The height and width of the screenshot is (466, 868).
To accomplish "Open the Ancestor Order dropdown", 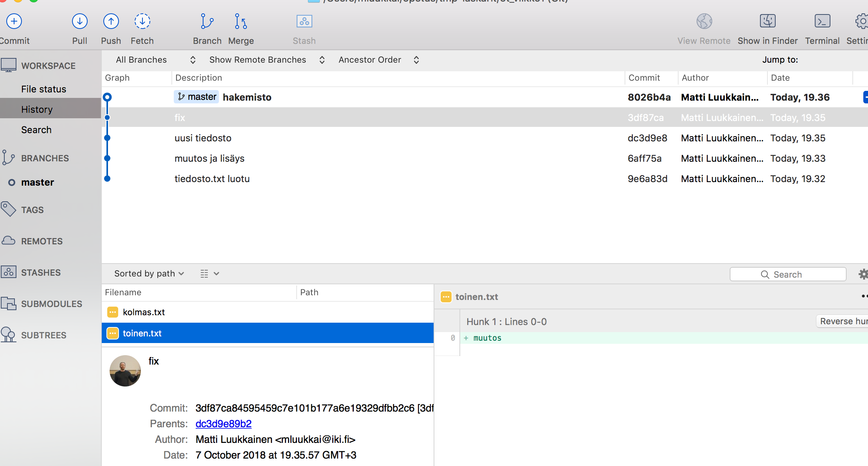I will [378, 60].
